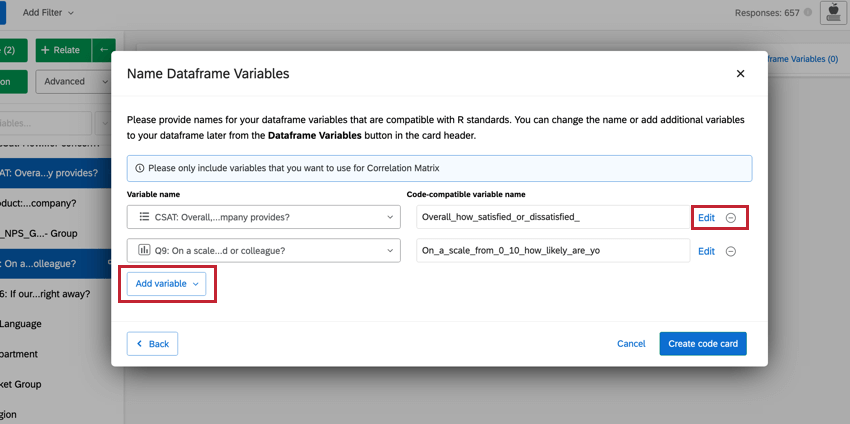850x424 pixels.
Task: Go back with the Back button
Action: 152,344
